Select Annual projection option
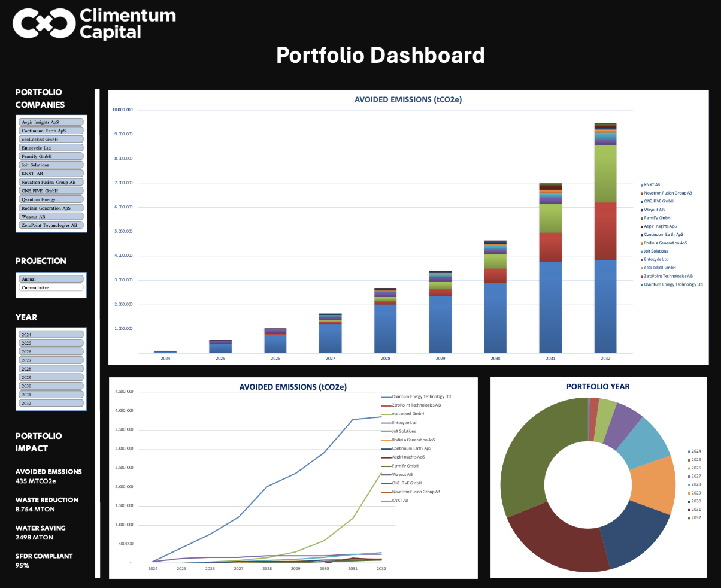Viewport: 721px width, 588px height. pos(51,279)
